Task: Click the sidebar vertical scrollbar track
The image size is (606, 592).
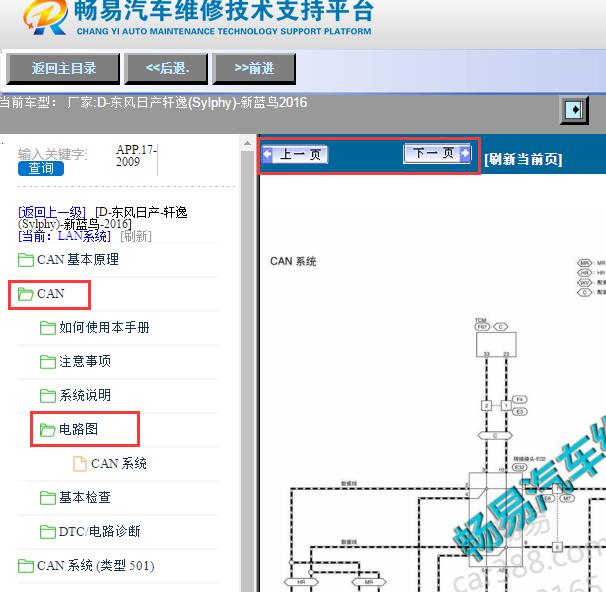Action: point(247,371)
